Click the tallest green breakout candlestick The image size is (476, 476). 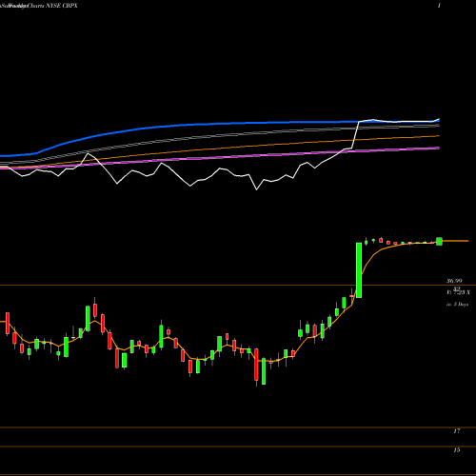pyautogui.click(x=359, y=270)
